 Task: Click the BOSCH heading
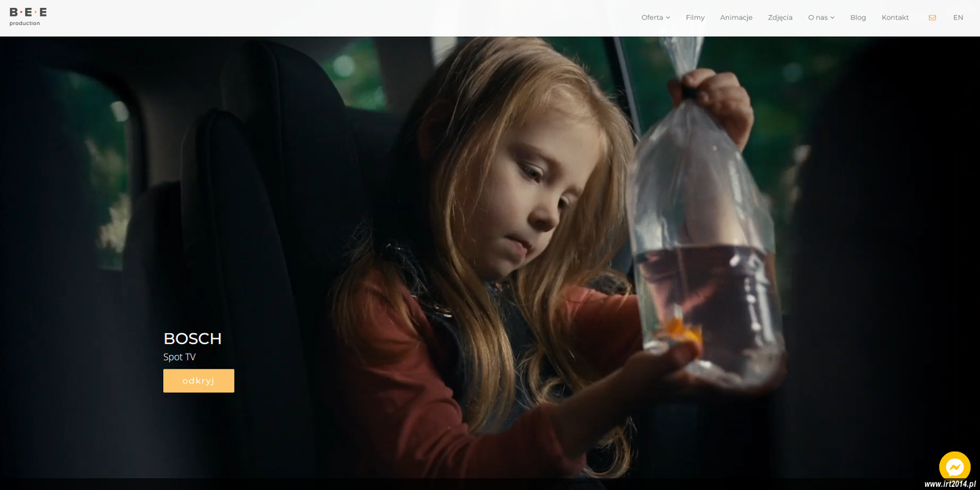coord(192,339)
